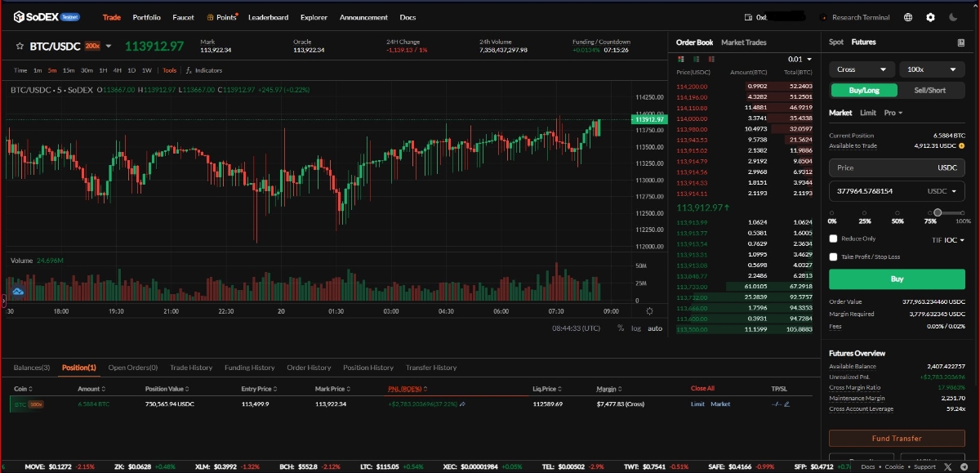Click the order size percentage slider handle
This screenshot has width=980, height=473.
click(x=938, y=212)
